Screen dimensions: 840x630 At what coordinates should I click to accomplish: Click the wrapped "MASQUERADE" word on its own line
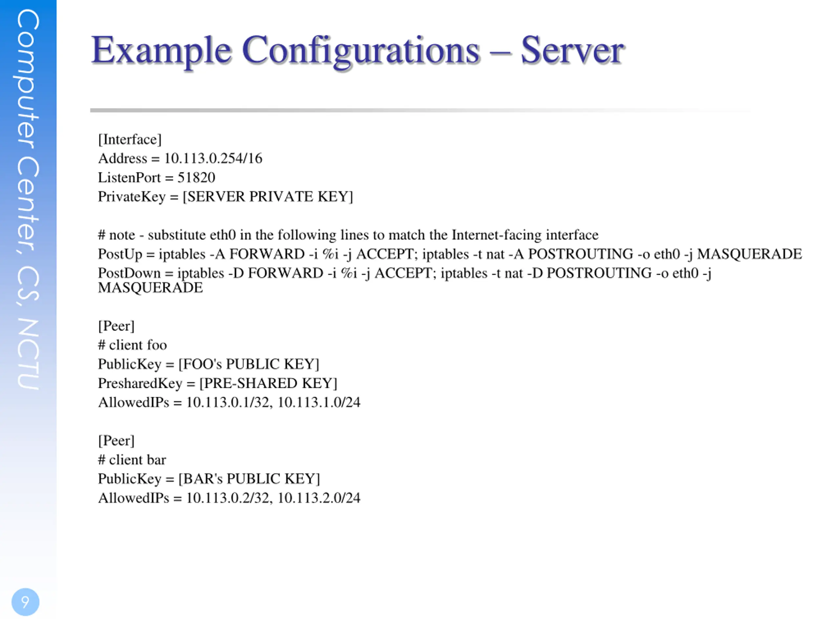pyautogui.click(x=150, y=288)
